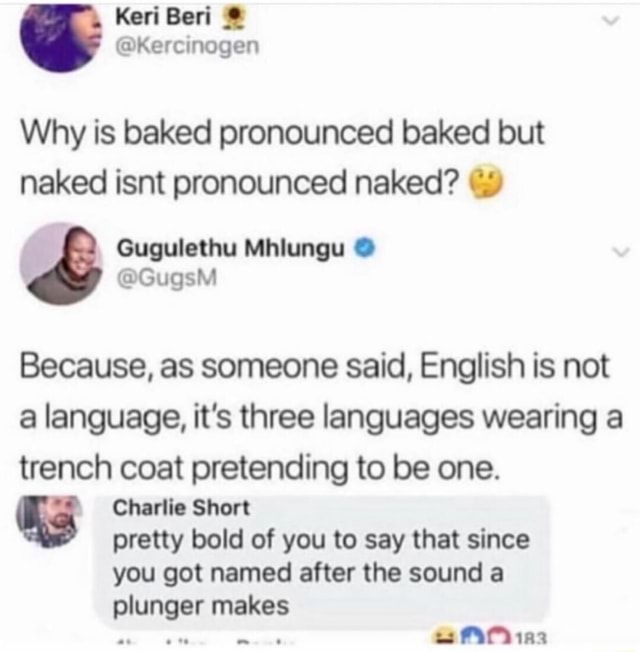
Task: Open Gugulethu Mhlungu's profile avatar
Action: [x=61, y=264]
